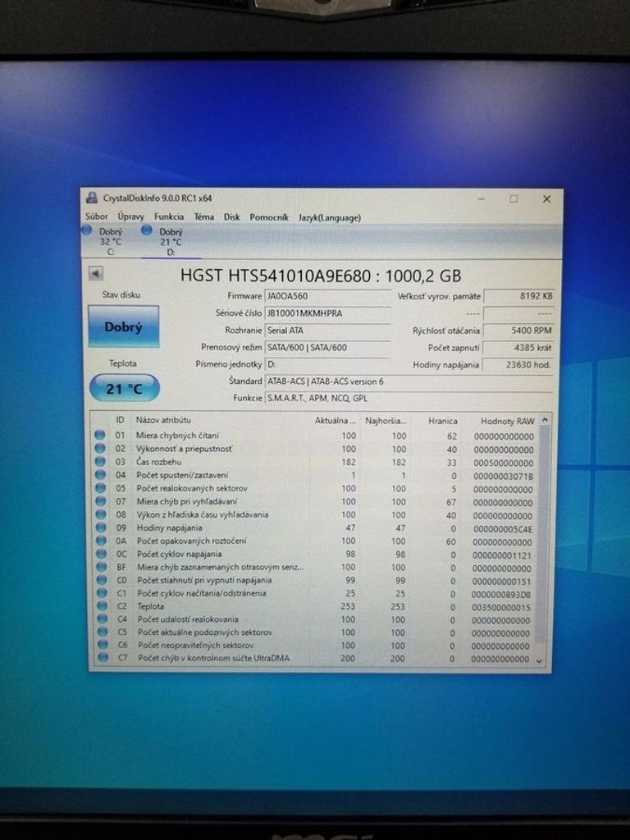Click the power on hours 23630 hod.
Image resolution: width=630 pixels, height=840 pixels.
point(518,364)
